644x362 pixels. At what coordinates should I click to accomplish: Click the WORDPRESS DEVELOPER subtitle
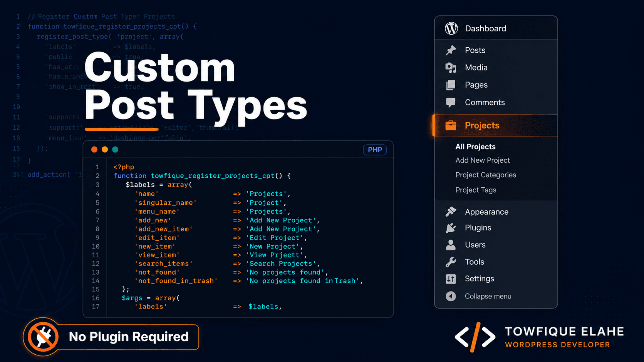[557, 345]
